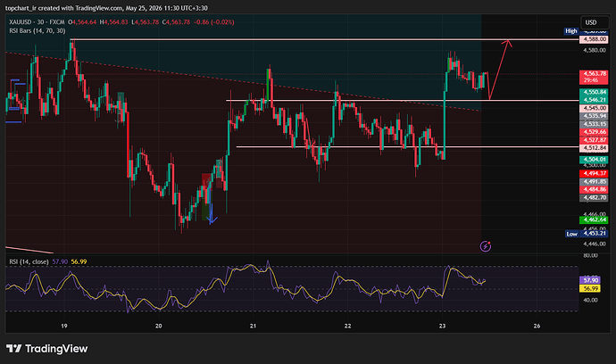The image size is (616, 364).
Task: Click the RSI Bars (14, 70, 30) indicator label
Action: pyautogui.click(x=37, y=30)
